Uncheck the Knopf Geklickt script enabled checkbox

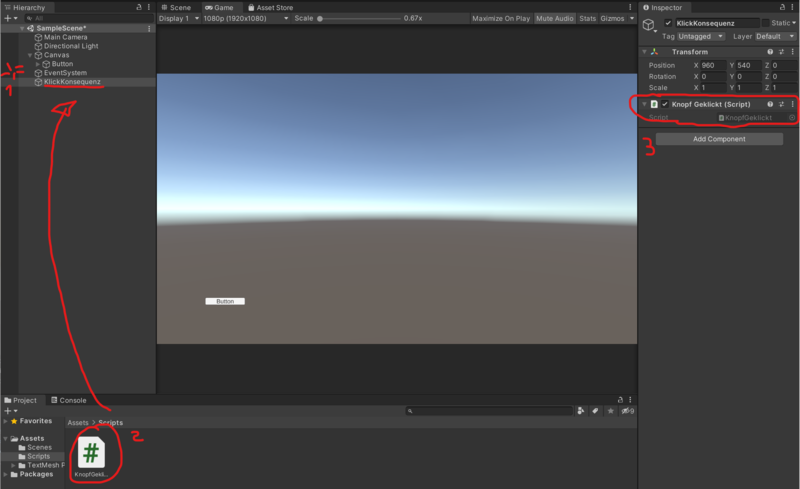pyautogui.click(x=665, y=104)
